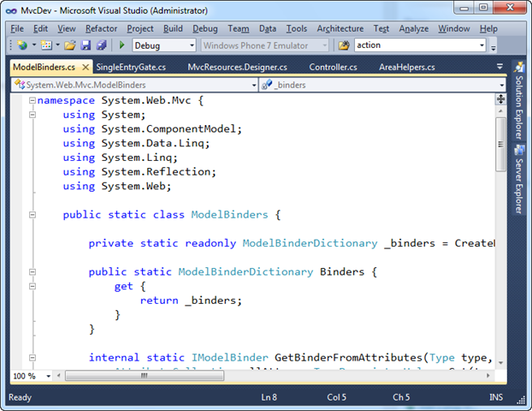Collapse the using directives block
Screen dimensions: 532x411
(x=33, y=115)
